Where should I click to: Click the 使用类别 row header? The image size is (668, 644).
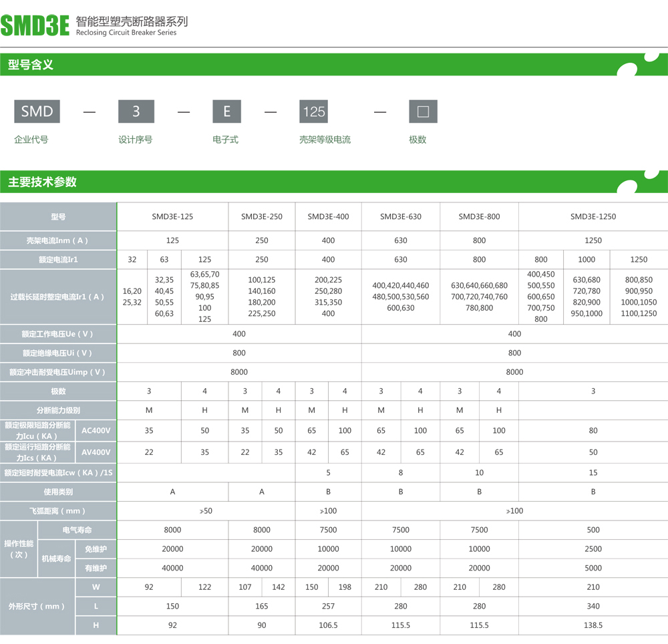pyautogui.click(x=58, y=492)
